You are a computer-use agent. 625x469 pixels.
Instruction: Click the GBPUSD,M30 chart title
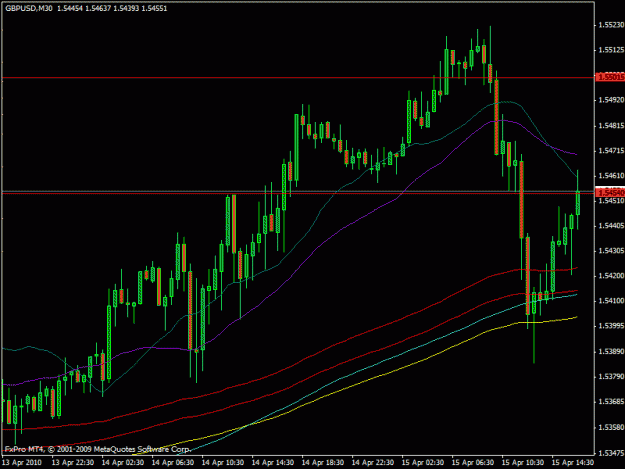pos(29,8)
